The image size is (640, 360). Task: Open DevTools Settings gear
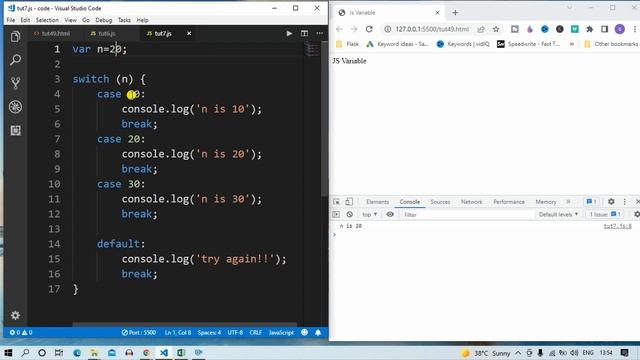(x=611, y=202)
